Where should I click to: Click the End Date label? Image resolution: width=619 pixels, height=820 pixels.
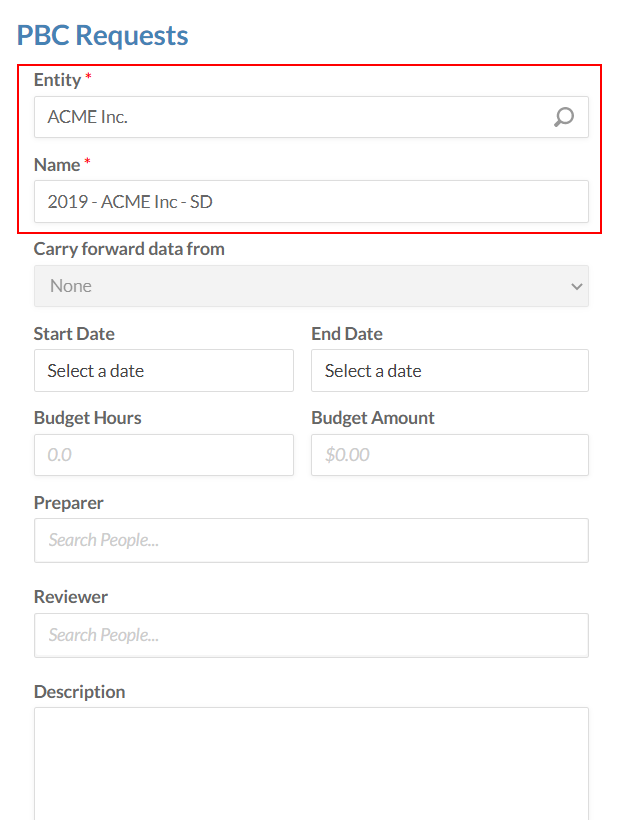(x=347, y=334)
